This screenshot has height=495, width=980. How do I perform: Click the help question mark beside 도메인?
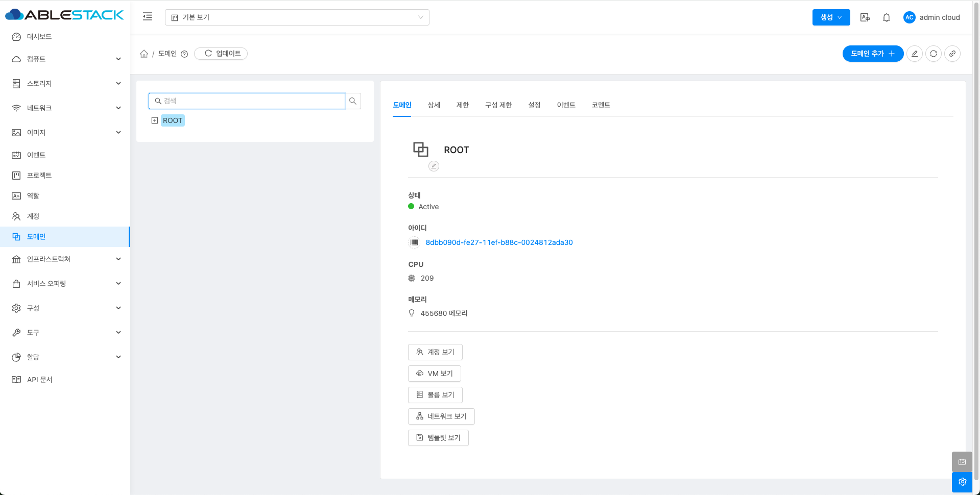coord(184,54)
